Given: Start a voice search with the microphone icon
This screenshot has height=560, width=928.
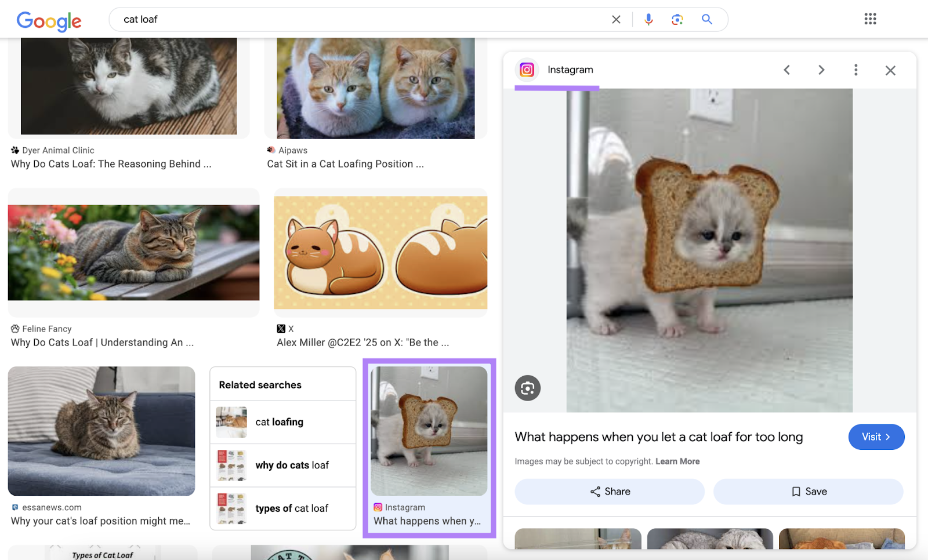Looking at the screenshot, I should coord(648,19).
